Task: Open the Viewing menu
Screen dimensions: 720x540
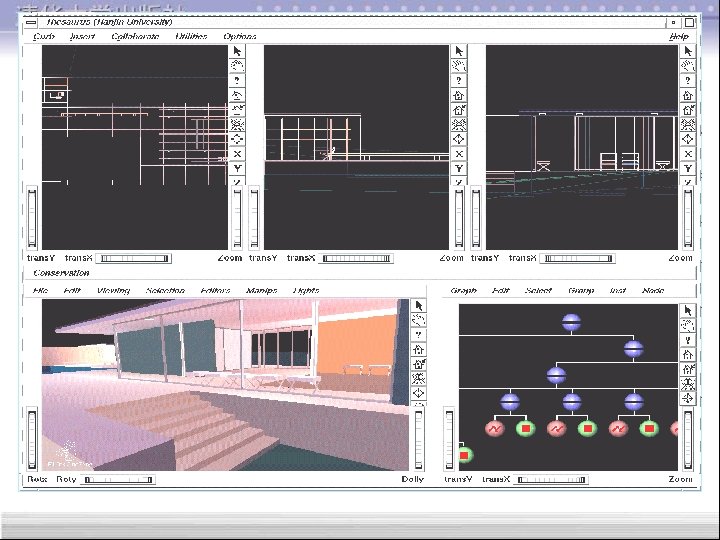Action: pyautogui.click(x=113, y=290)
